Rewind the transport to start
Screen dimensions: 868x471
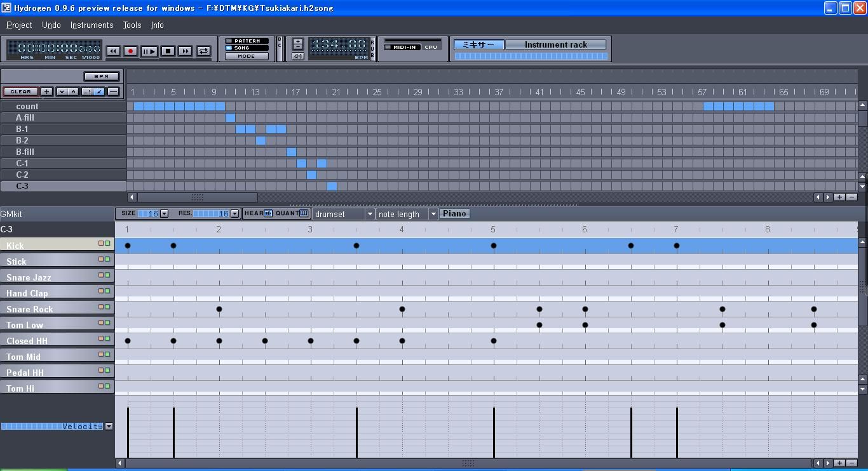[113, 51]
